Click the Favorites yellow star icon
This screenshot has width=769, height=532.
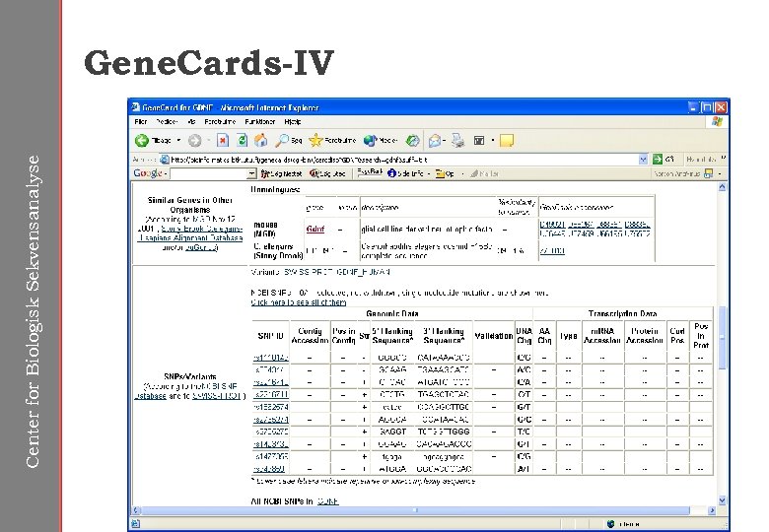coord(315,141)
